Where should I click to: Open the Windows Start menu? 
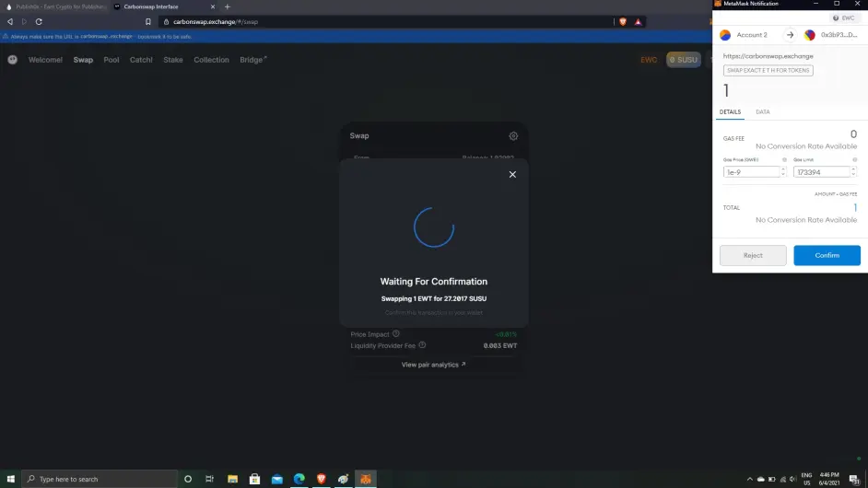click(x=10, y=479)
